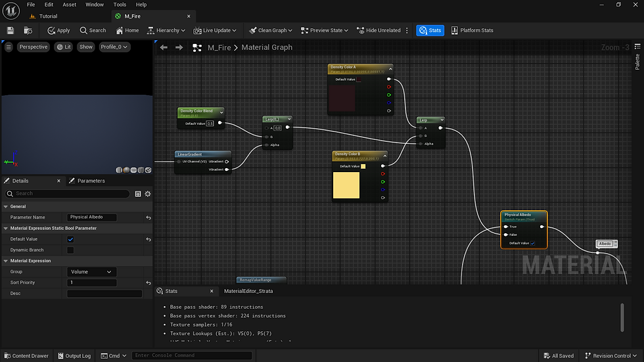Open the Details panel settings gear

pyautogui.click(x=148, y=194)
